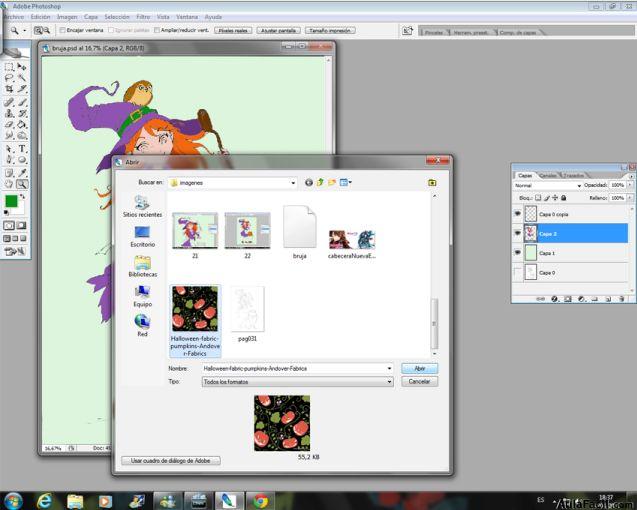637x510 pixels.
Task: Click the Ajustar pantalla button
Action: [278, 30]
